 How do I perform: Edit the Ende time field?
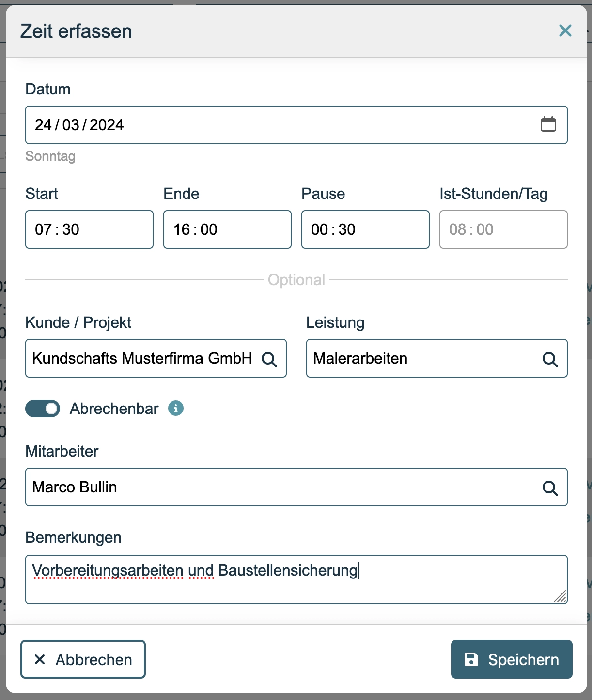pos(227,229)
